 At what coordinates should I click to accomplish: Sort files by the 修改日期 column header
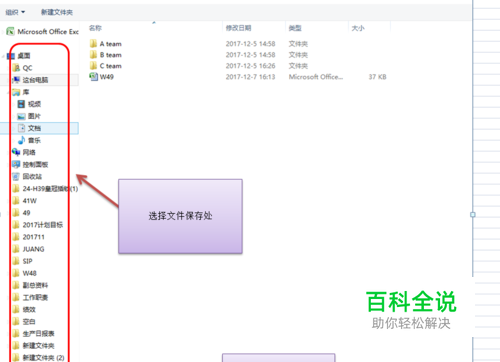[238, 28]
